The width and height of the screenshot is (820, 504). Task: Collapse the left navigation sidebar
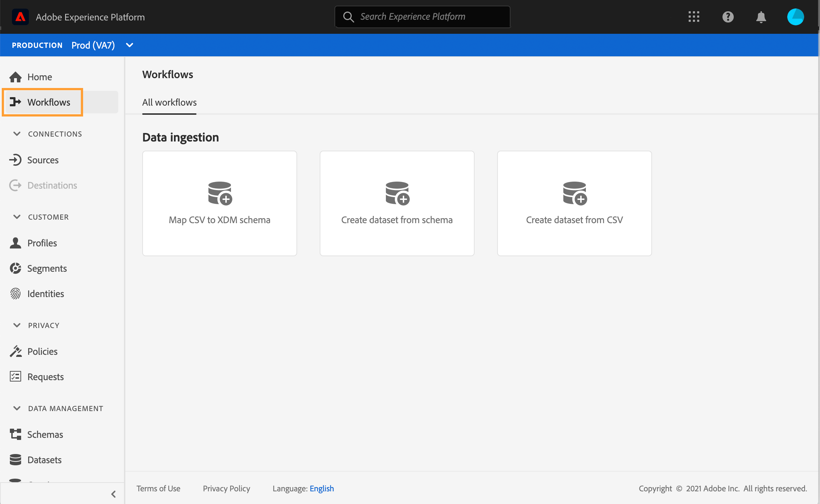coord(113,494)
